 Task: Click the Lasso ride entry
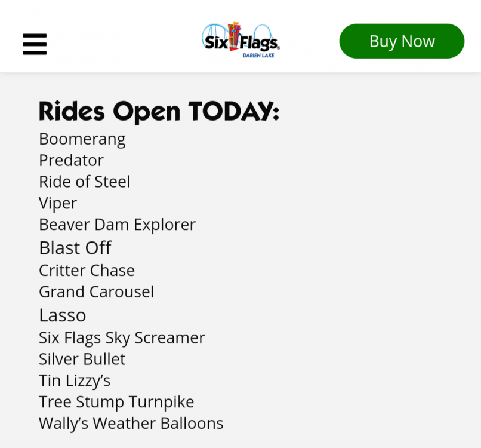tap(63, 315)
